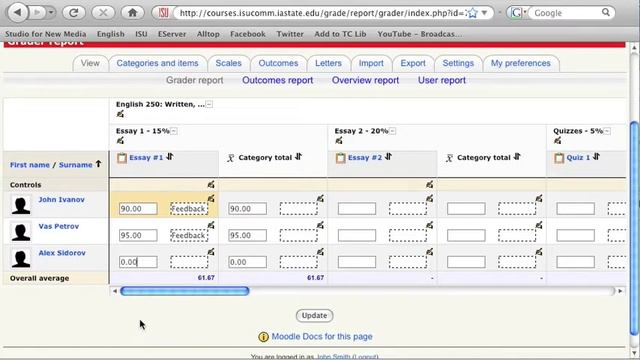Screen dimensions: 640x360
Task: Open the Letters tab
Action: [328, 63]
